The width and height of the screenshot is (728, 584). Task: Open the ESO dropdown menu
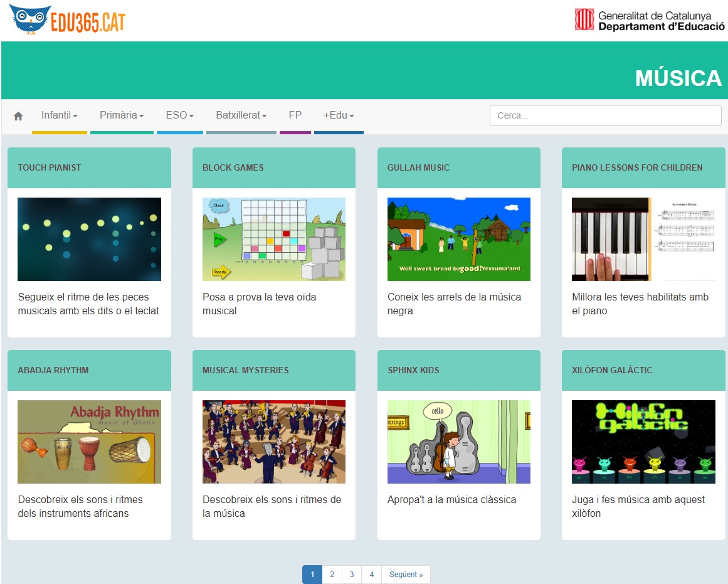pyautogui.click(x=179, y=115)
